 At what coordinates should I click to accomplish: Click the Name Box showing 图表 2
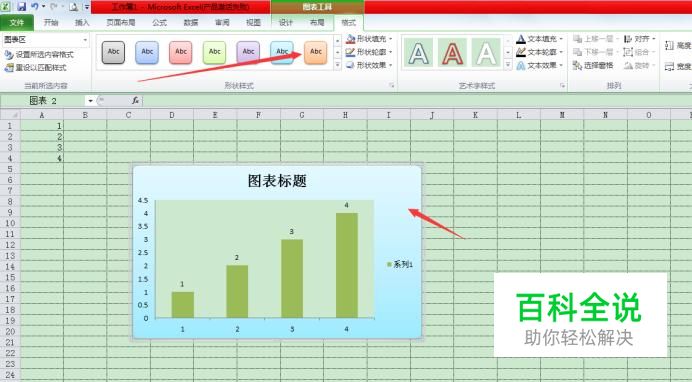tap(43, 101)
